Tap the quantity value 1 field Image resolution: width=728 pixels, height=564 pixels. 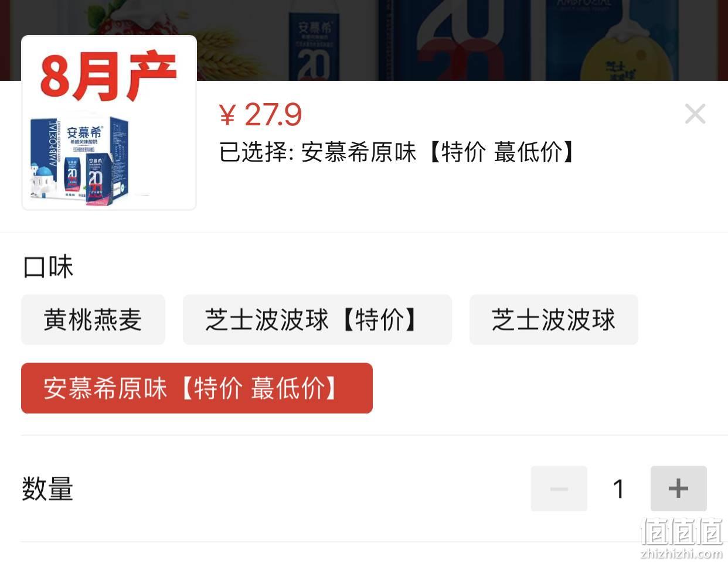point(618,488)
